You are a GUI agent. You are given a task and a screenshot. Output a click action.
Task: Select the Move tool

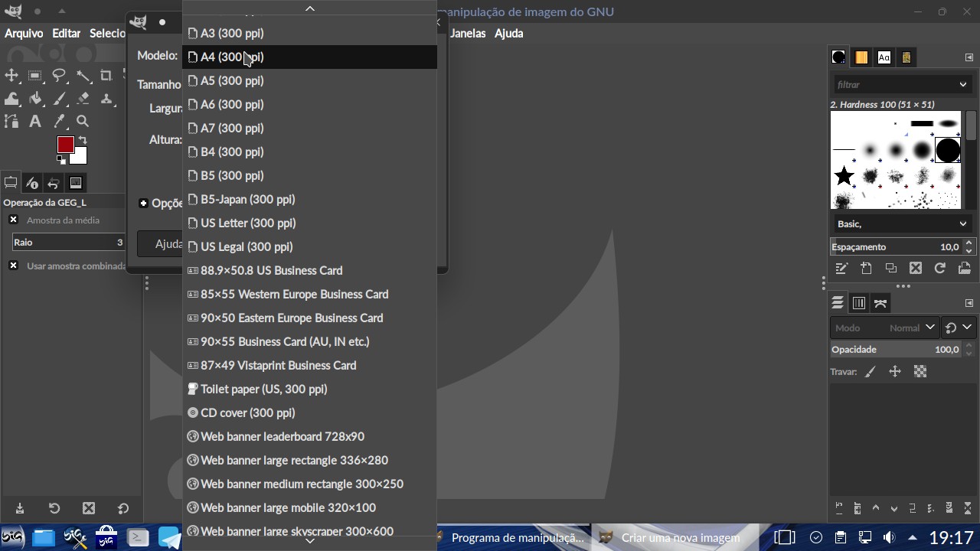click(x=11, y=75)
